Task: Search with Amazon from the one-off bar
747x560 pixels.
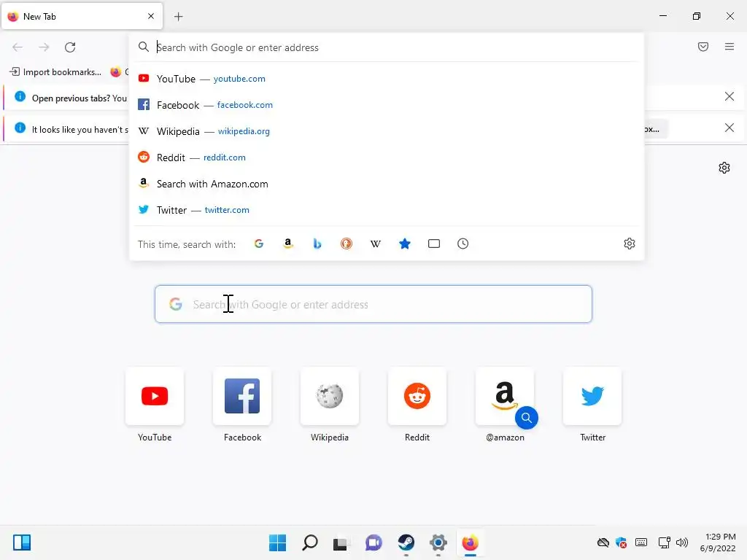Action: click(x=287, y=244)
